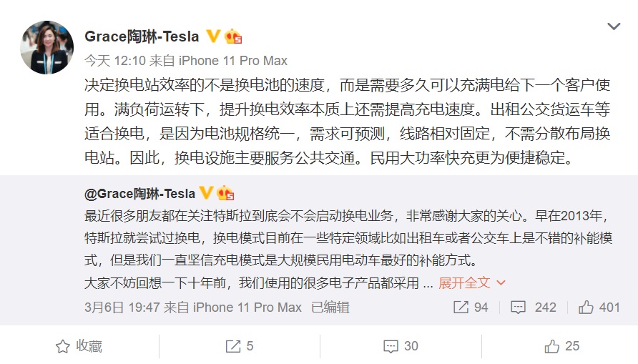Toggle 收藏 star to favorite this post
Image resolution: width=638 pixels, height=364 pixels.
(79, 347)
